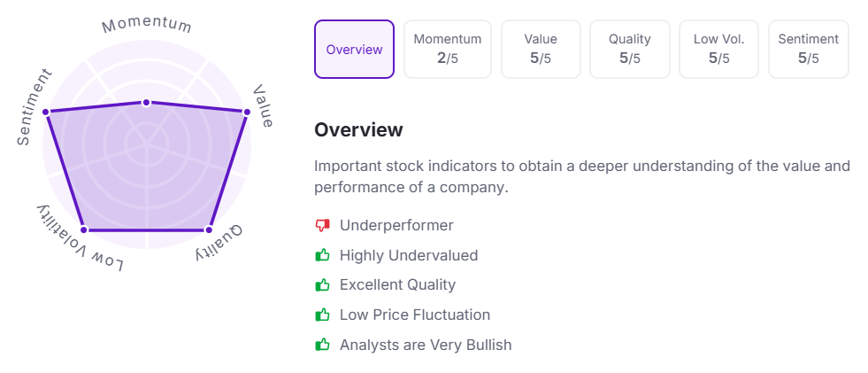Click thumbs-up icon beside Analysts are Very Bullish

tap(322, 345)
